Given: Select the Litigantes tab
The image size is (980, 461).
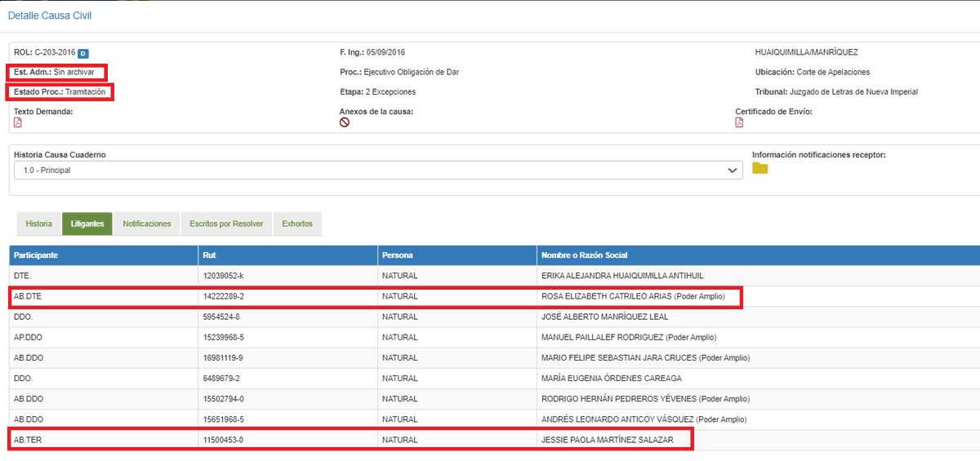Looking at the screenshot, I should point(87,224).
